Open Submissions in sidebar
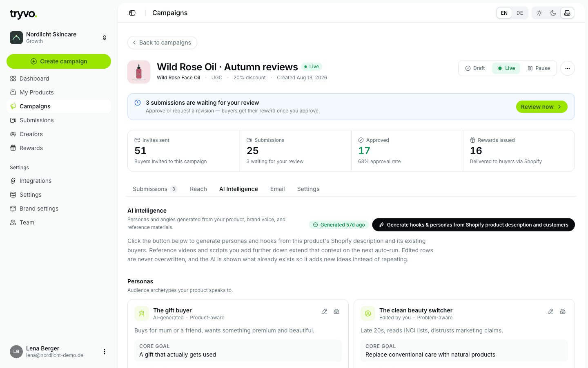This screenshot has height=368, width=588. (x=59, y=120)
